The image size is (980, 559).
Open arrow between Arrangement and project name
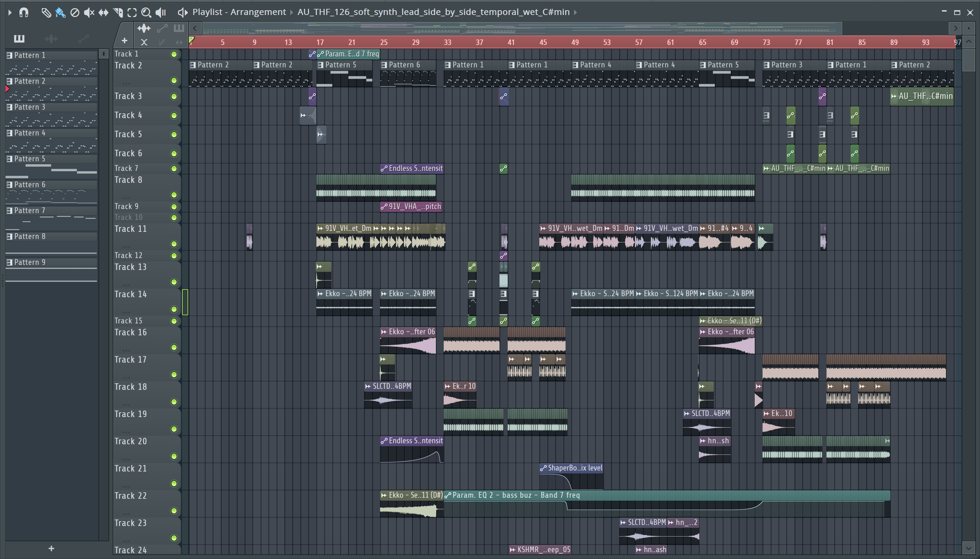[291, 12]
